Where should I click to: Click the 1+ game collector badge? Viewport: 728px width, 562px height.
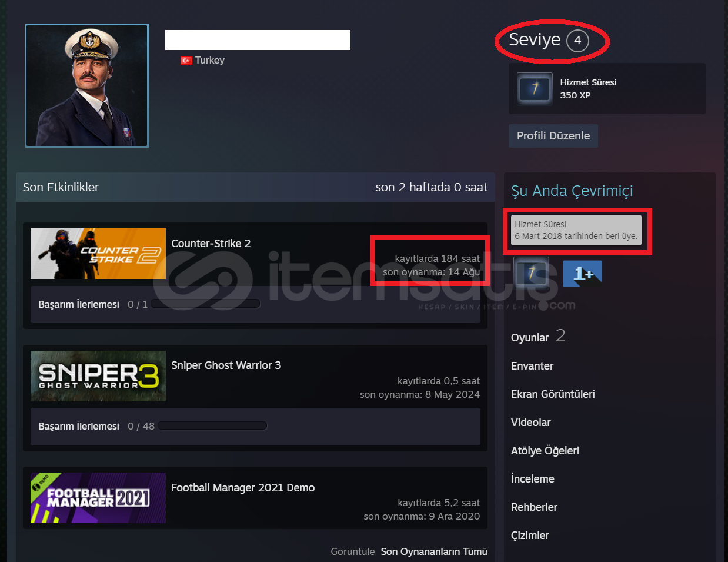pos(582,274)
